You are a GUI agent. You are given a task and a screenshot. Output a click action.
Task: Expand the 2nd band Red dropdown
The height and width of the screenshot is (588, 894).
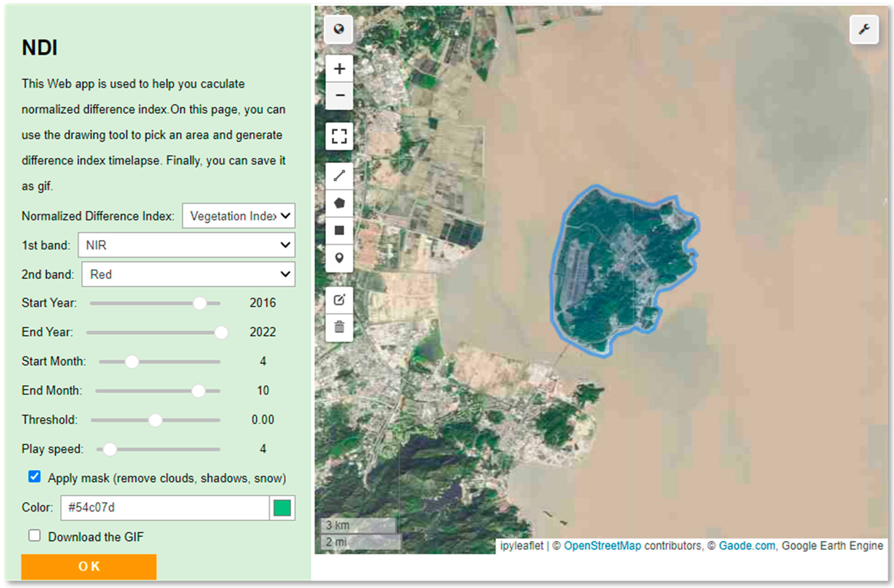[188, 274]
